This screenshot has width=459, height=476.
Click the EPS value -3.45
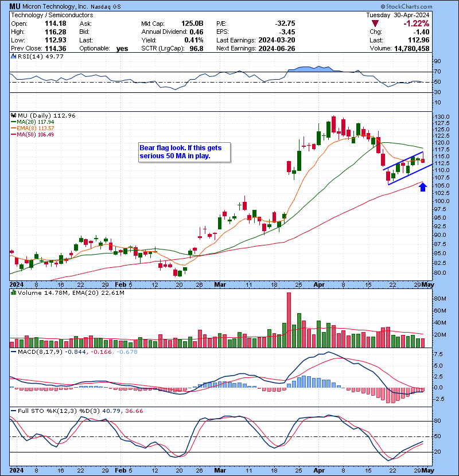287,32
